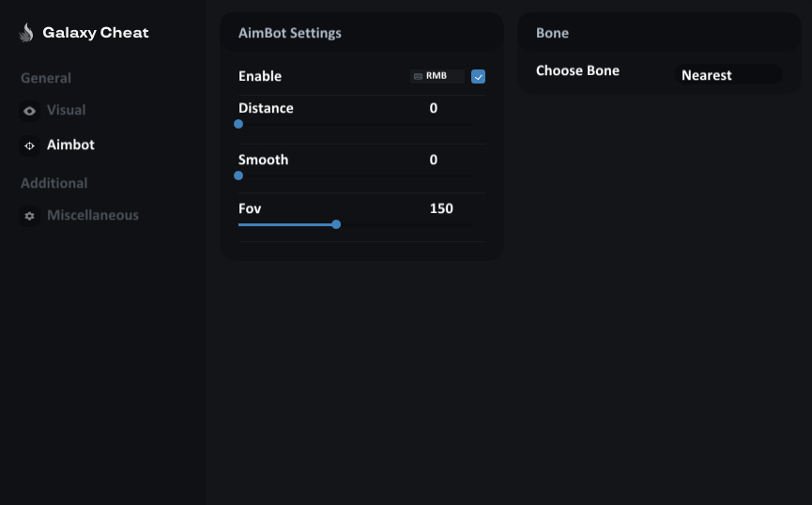Click the Smooth value field
Image resolution: width=812 pixels, height=505 pixels.
(434, 160)
